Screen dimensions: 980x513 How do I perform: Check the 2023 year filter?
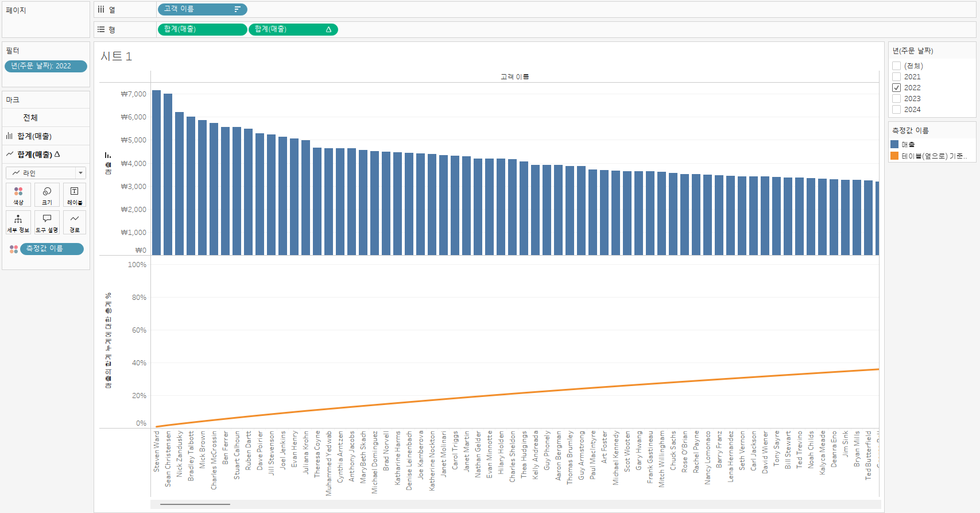tap(896, 99)
